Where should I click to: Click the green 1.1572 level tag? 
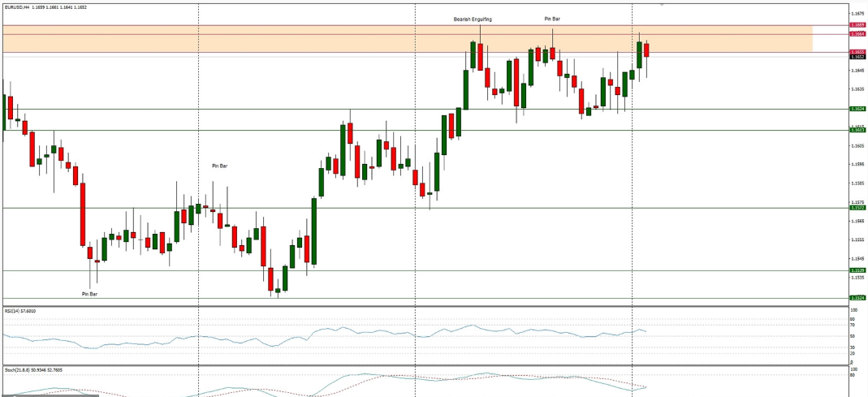point(857,208)
